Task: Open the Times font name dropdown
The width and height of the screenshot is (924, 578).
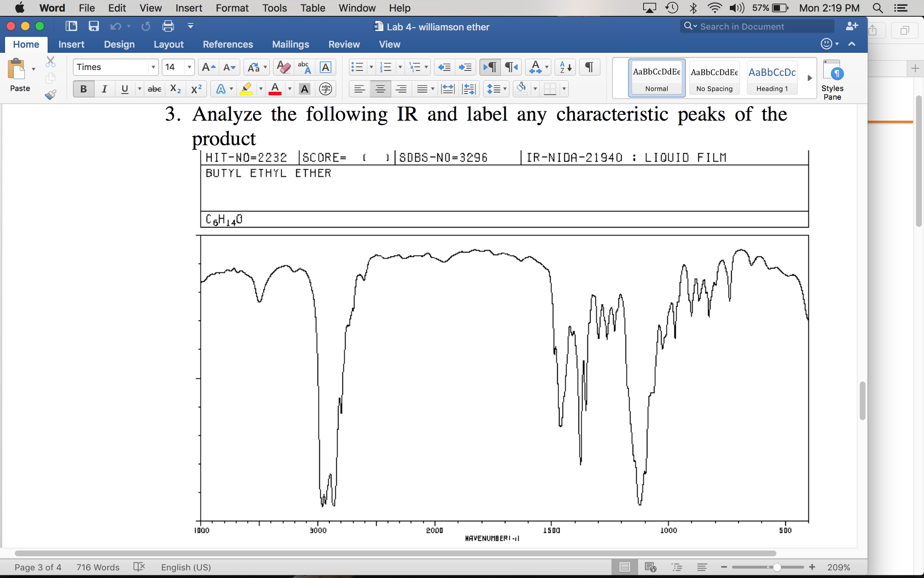Action: tap(153, 67)
